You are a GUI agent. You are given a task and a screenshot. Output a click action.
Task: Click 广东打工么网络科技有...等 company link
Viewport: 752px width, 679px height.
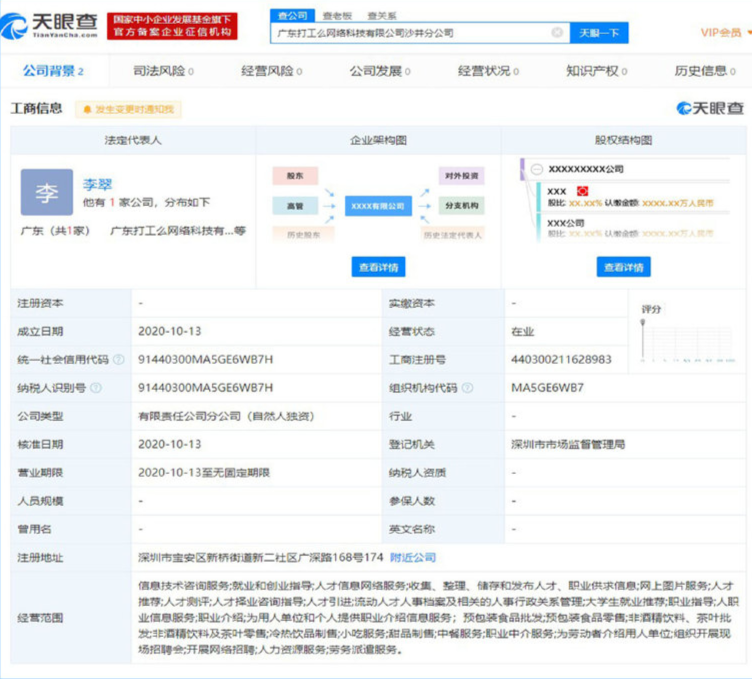[178, 231]
